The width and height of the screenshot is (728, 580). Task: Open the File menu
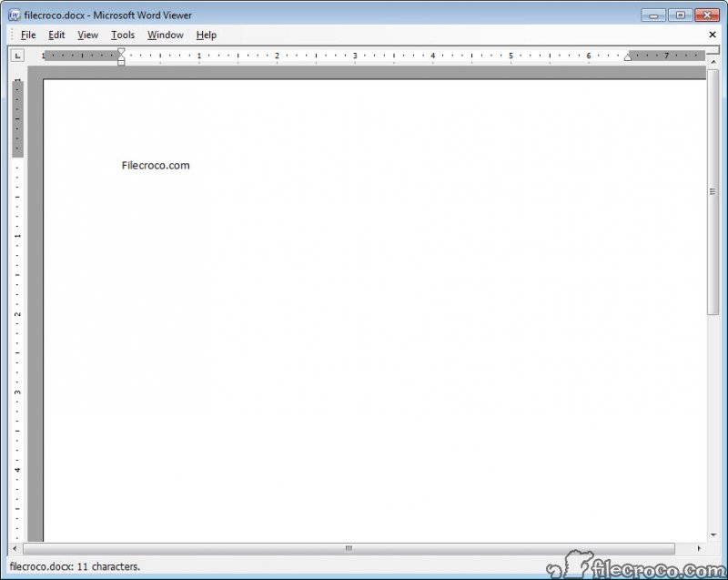click(28, 35)
